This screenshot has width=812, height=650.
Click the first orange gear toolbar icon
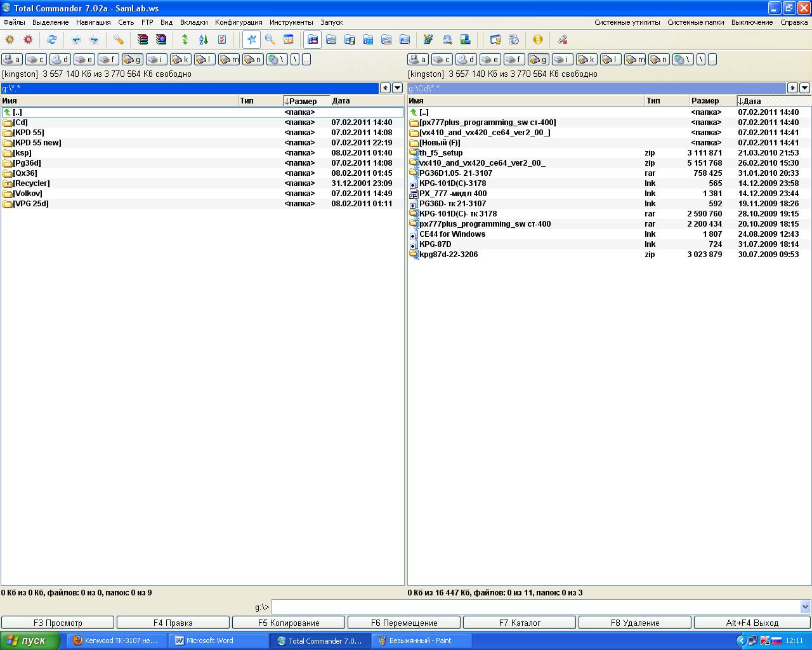[10, 39]
